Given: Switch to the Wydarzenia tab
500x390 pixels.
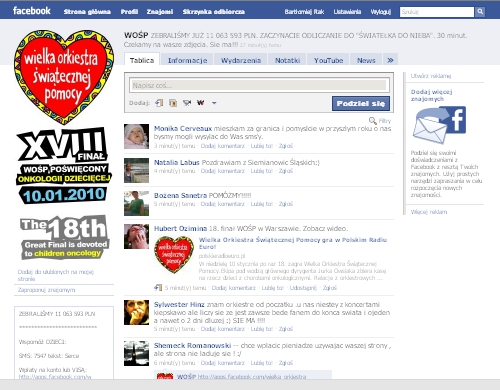Looking at the screenshot, I should click(241, 60).
